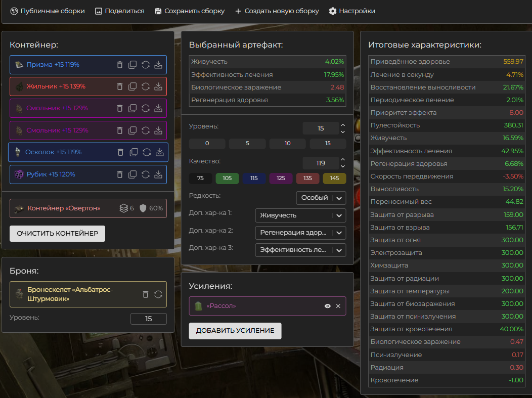Click Поделиться in the top bar
The height and width of the screenshot is (398, 532).
[120, 11]
